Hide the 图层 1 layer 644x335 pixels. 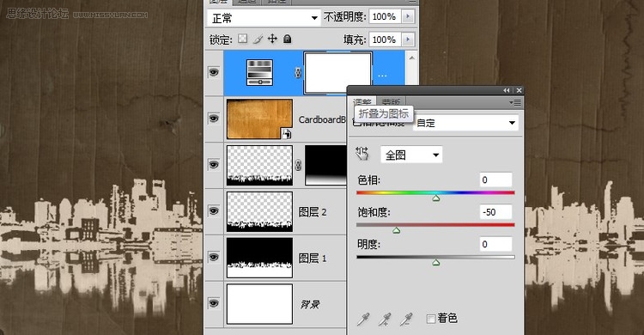(214, 258)
